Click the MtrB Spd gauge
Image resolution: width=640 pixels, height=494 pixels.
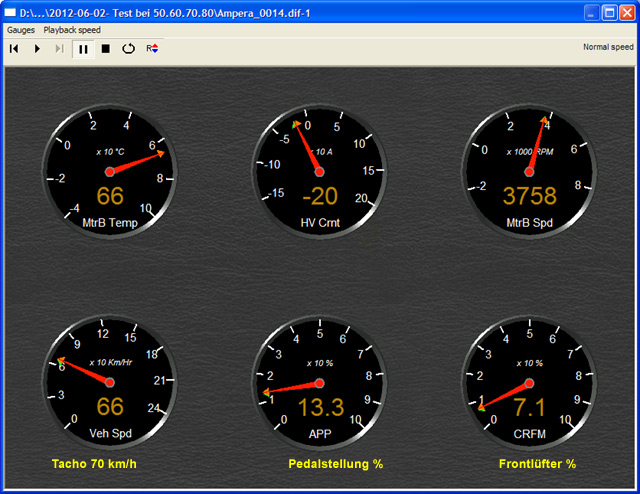530,171
